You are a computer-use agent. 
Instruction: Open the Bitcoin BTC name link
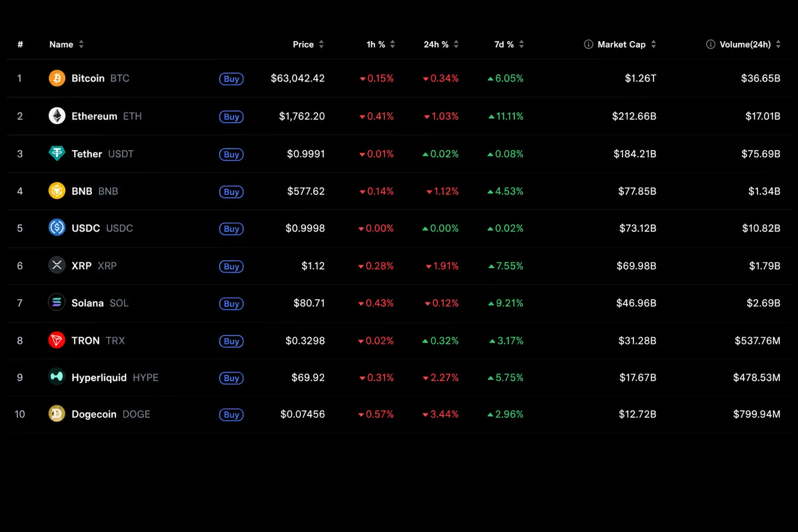tap(100, 78)
